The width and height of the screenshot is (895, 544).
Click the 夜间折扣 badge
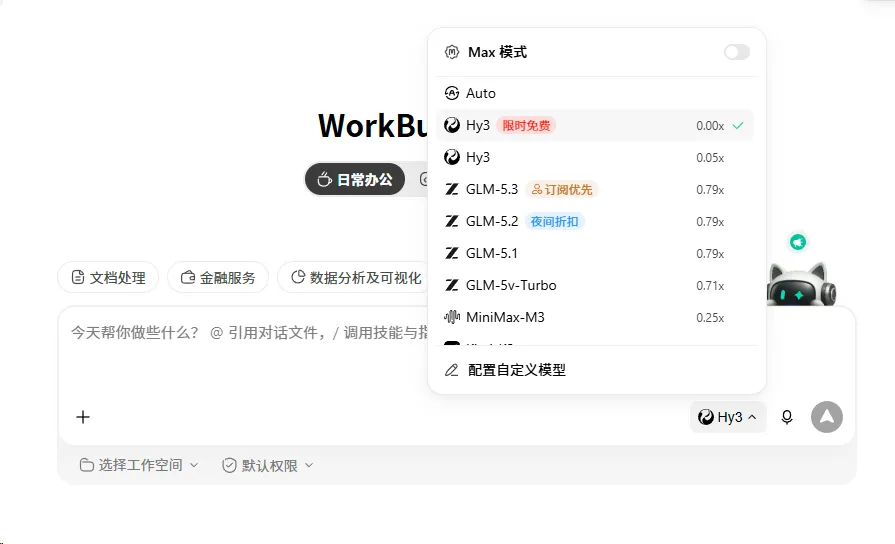(x=554, y=221)
